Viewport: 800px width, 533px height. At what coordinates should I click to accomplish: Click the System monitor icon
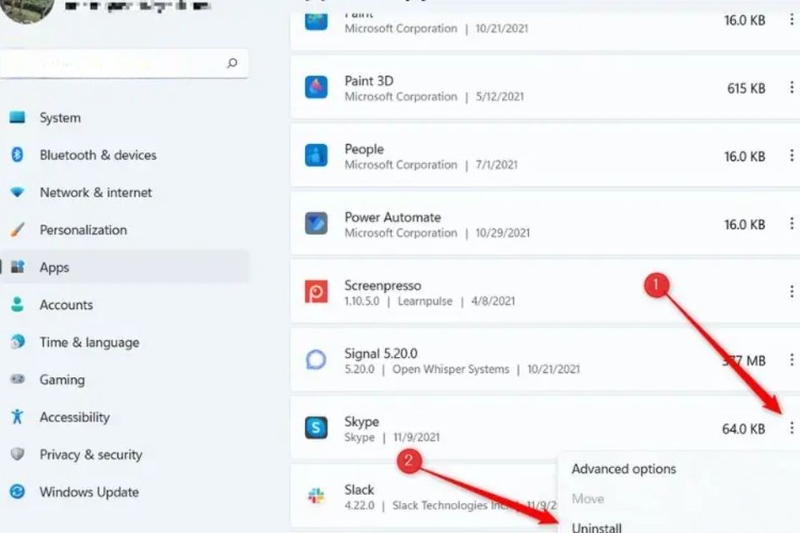coord(17,118)
